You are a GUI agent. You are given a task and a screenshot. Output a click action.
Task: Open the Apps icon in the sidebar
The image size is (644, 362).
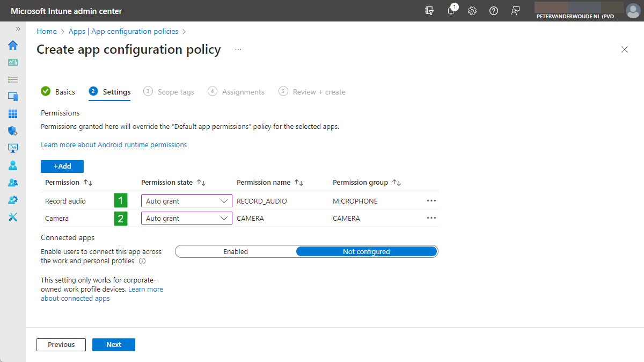pyautogui.click(x=12, y=114)
